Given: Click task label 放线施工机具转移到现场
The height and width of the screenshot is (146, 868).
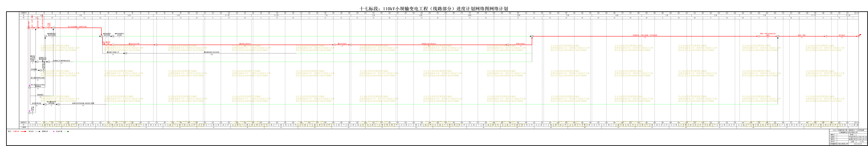Looking at the screenshot, I should pos(62,61).
